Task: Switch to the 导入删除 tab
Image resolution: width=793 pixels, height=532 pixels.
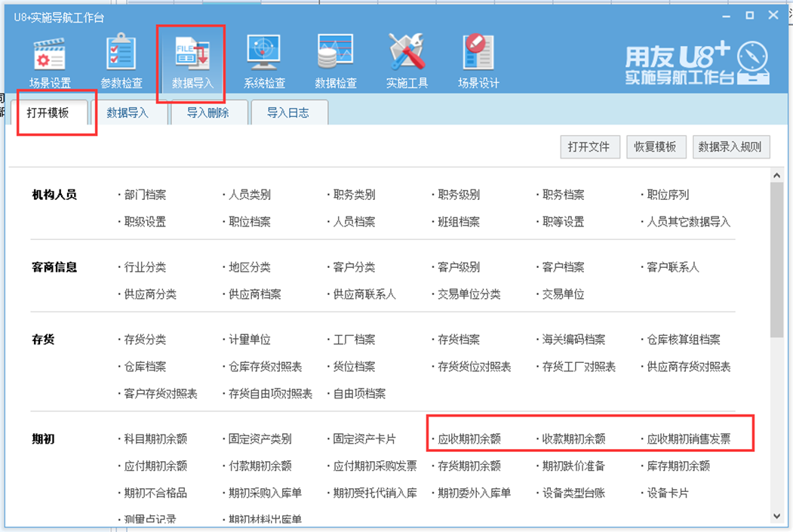Action: [x=207, y=112]
